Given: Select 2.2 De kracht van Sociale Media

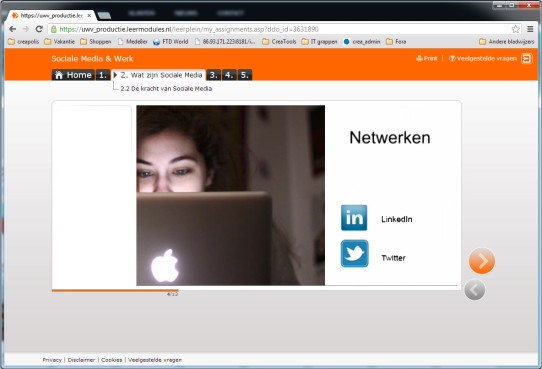Looking at the screenshot, I should pos(166,88).
